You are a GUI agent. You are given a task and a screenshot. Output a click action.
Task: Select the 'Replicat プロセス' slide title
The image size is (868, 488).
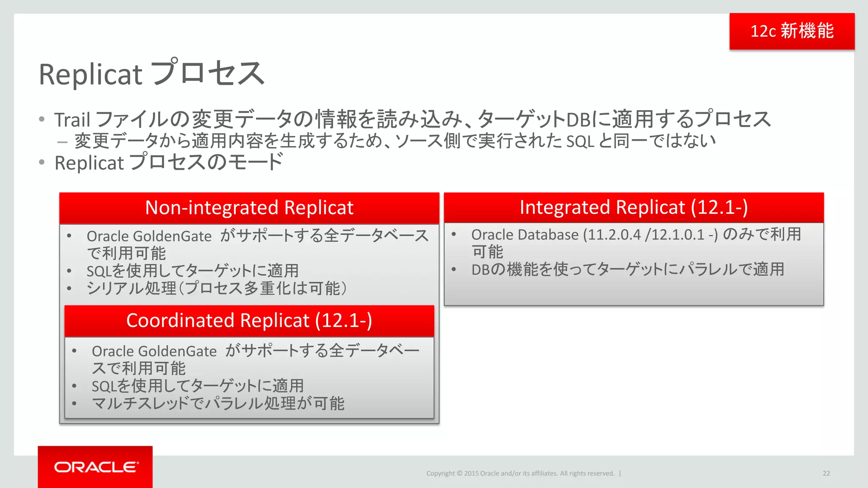[152, 73]
